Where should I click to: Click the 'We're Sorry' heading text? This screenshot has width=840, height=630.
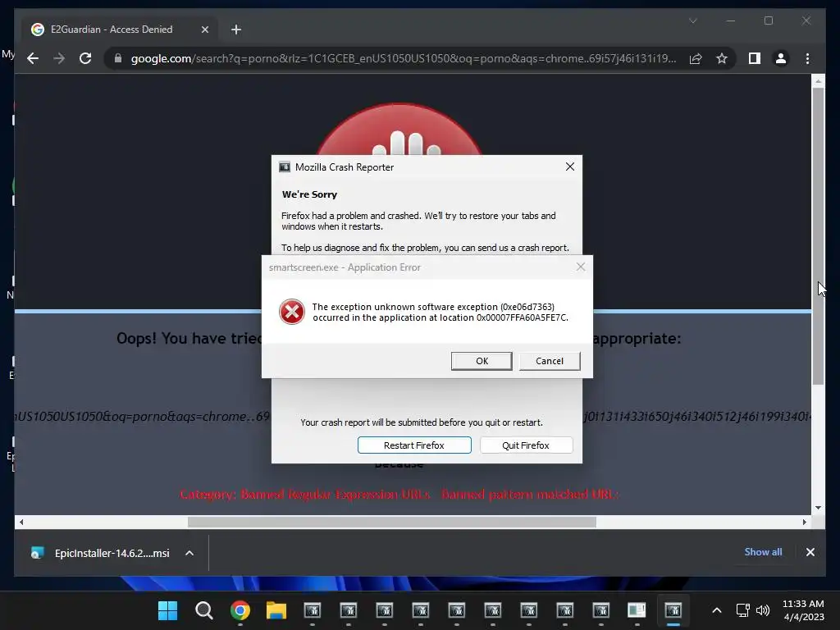coord(309,194)
